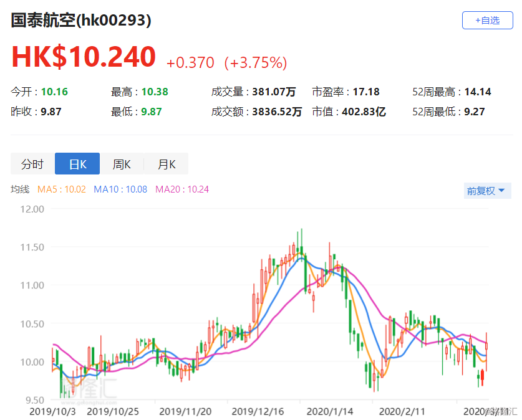Click the 最高 day high value 10.38
522x420 pixels.
(x=155, y=92)
